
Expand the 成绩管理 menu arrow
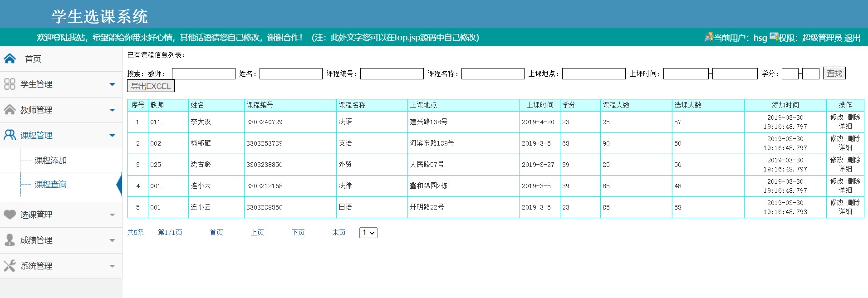[112, 240]
